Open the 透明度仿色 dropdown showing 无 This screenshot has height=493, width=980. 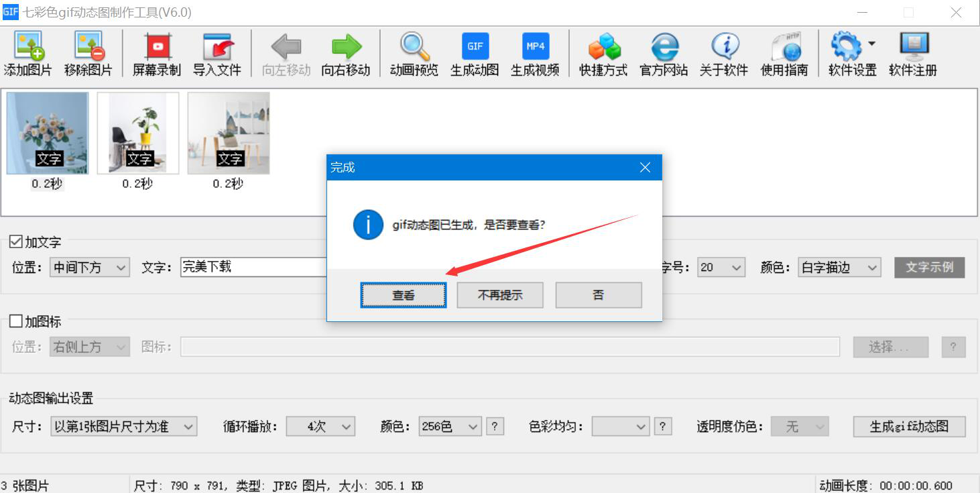(x=800, y=427)
